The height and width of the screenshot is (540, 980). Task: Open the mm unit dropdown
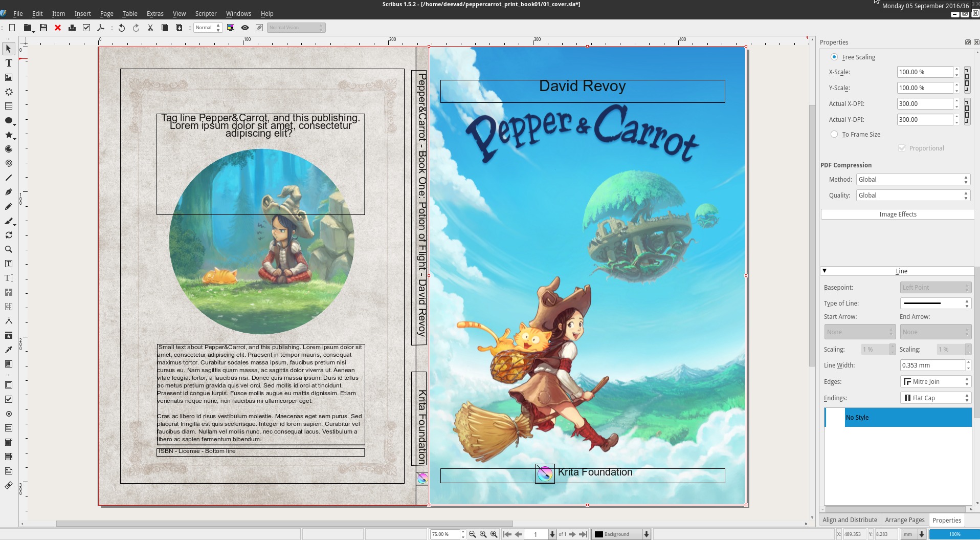914,534
